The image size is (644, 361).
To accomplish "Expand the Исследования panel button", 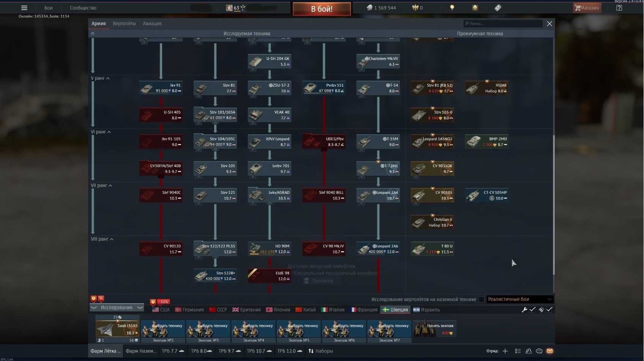I will 117,307.
